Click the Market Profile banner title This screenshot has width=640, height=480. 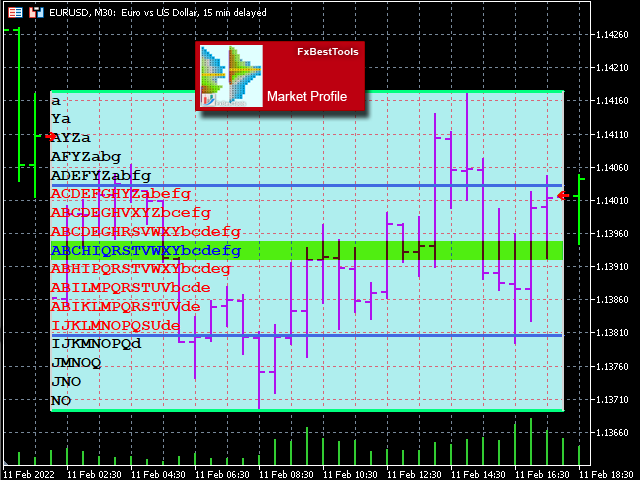pos(307,96)
